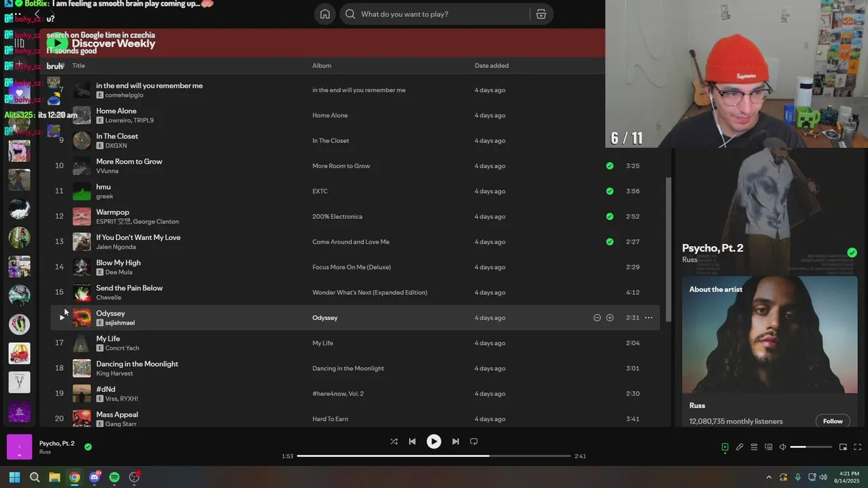
Task: Go to Spotify Home icon
Action: tap(325, 14)
